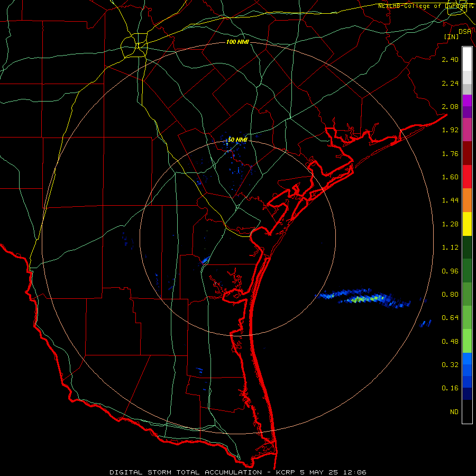Click the [IN] units label
Screen dimensions: 476x476
(x=451, y=36)
